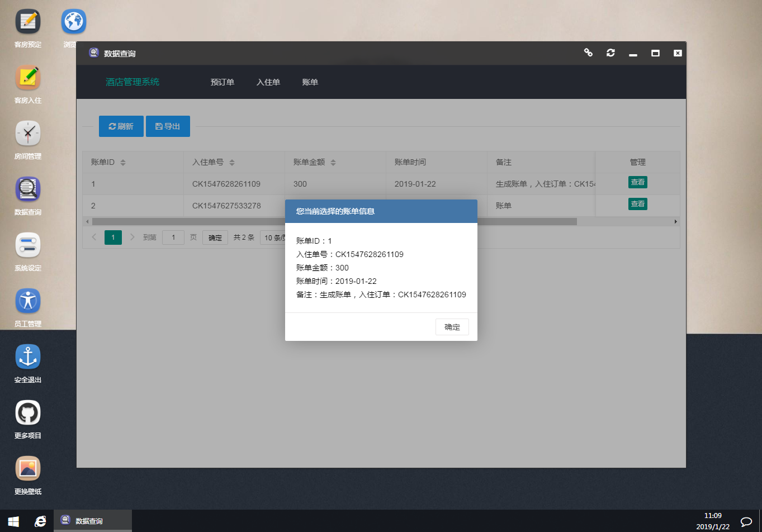The image size is (762, 532).
Task: Click 查看 for bill ID 1
Action: 638,182
